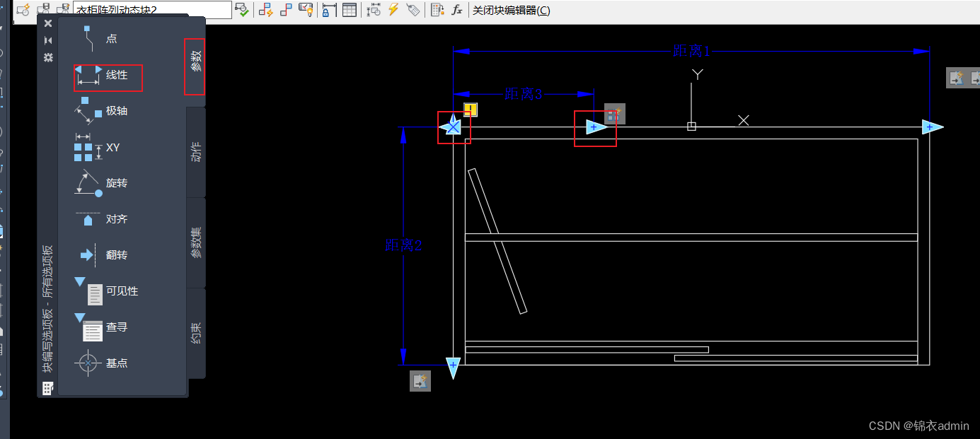Click the 距离3 end arrow grip
This screenshot has height=439, width=980.
pos(596,127)
